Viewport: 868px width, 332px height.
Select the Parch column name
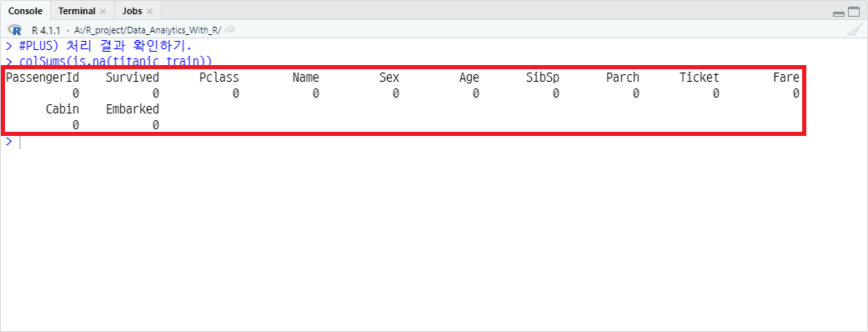623,78
